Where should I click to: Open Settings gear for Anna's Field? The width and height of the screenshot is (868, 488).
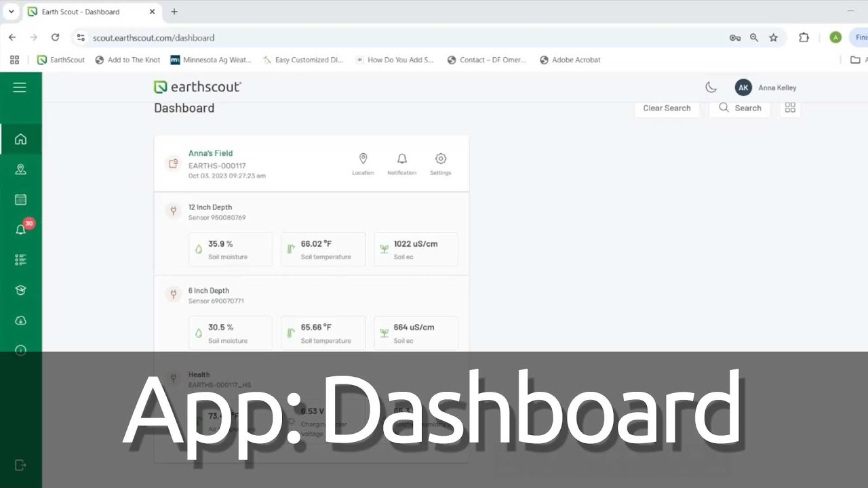pyautogui.click(x=440, y=163)
